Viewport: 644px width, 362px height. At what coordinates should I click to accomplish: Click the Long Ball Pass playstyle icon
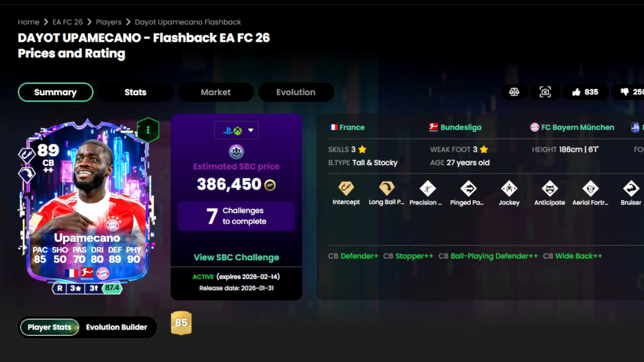(x=387, y=188)
